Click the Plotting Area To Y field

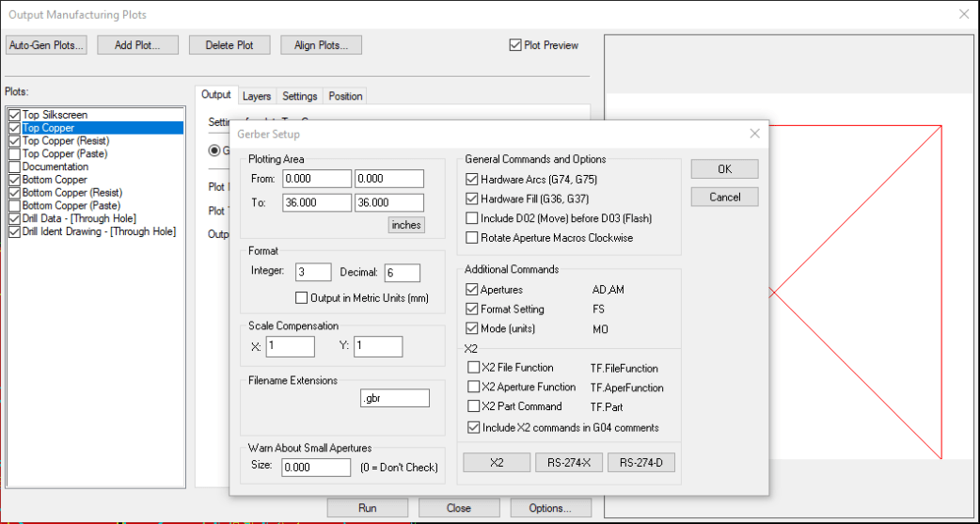coord(389,203)
